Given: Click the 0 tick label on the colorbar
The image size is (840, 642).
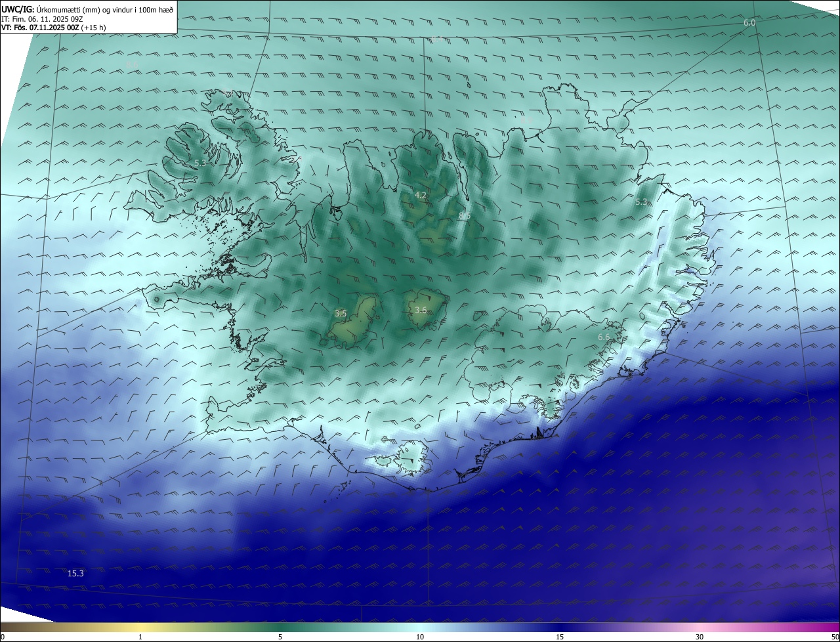Looking at the screenshot, I should click(x=3, y=637).
